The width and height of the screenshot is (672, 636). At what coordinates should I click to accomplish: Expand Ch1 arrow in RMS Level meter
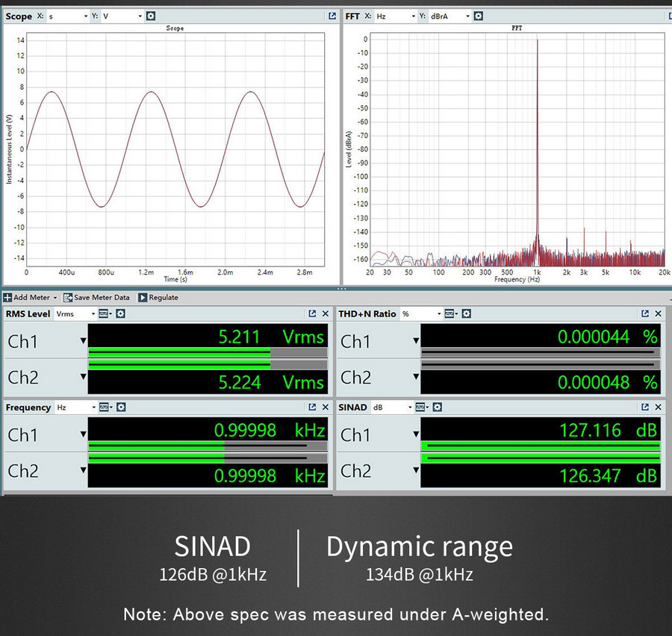pos(83,341)
